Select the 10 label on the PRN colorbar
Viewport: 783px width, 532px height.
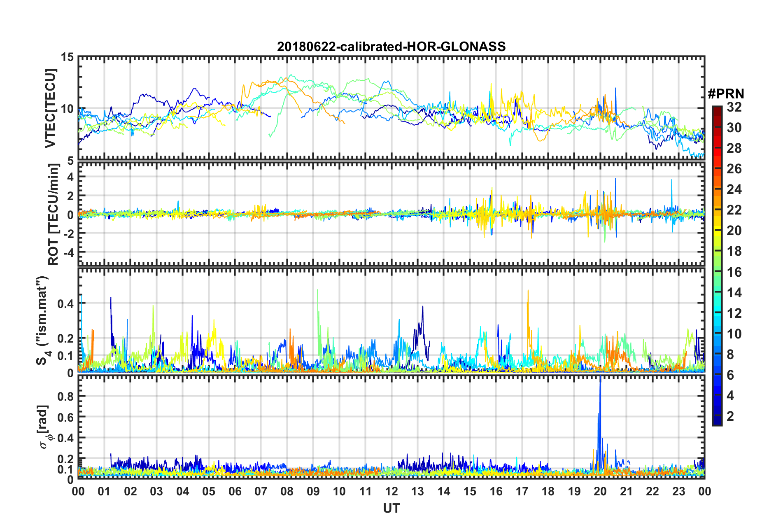pos(734,334)
